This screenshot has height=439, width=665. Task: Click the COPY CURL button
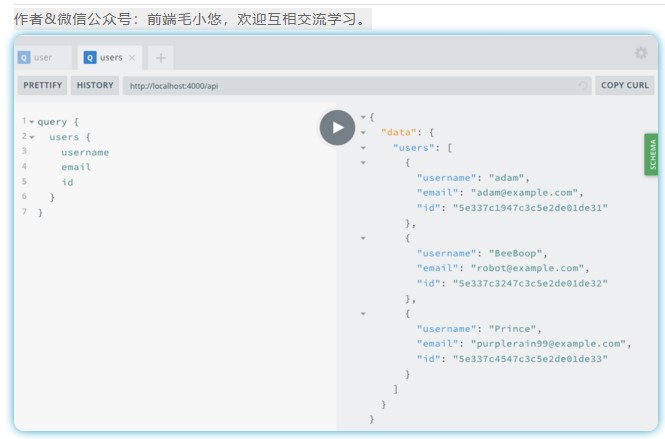625,85
